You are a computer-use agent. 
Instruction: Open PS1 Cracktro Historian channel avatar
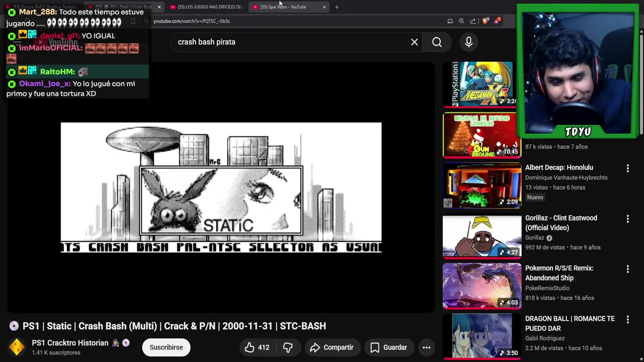tap(17, 347)
